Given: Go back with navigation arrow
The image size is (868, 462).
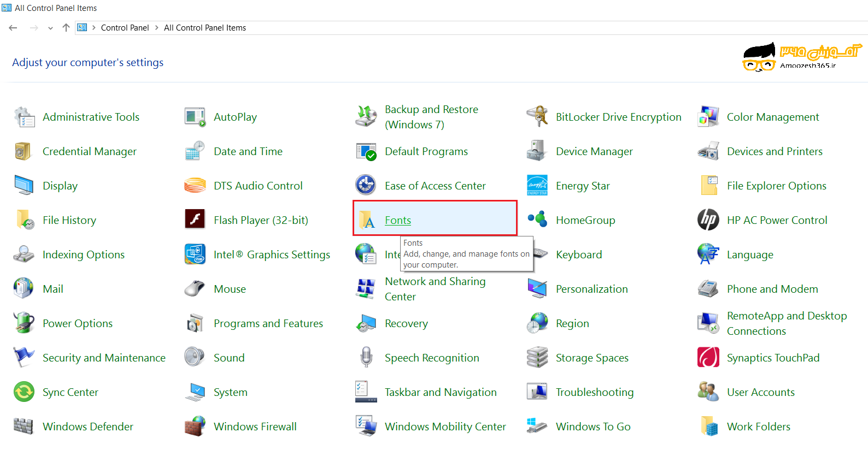Looking at the screenshot, I should tap(13, 28).
